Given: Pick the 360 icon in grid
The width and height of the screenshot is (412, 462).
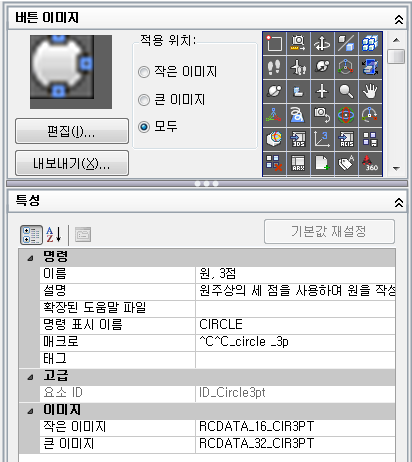Looking at the screenshot, I should [370, 163].
